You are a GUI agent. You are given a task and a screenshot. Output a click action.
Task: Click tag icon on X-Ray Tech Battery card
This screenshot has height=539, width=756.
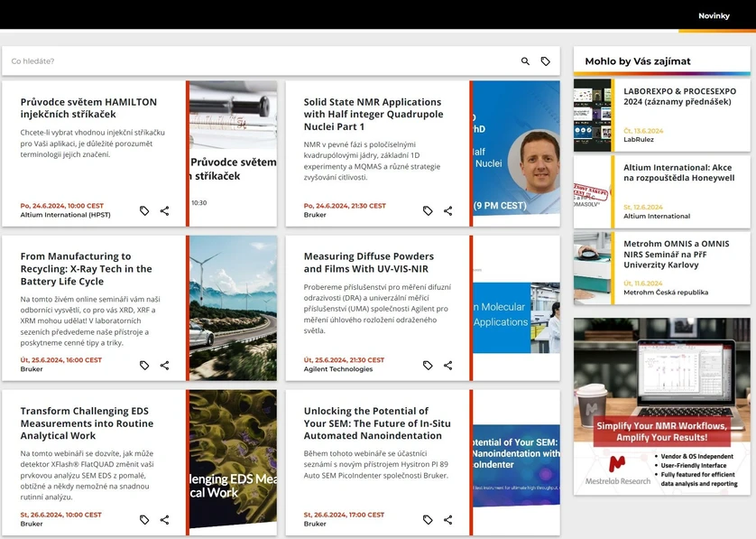coord(144,366)
